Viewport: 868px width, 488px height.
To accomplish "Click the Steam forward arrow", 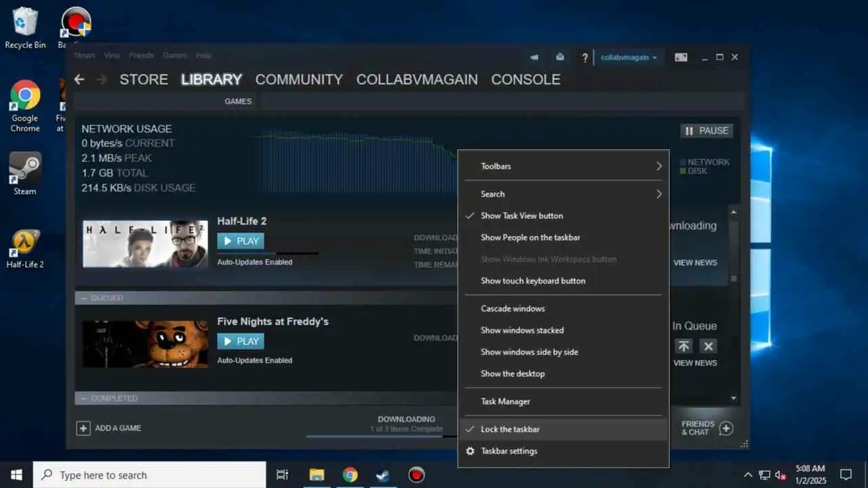I will pyautogui.click(x=102, y=79).
